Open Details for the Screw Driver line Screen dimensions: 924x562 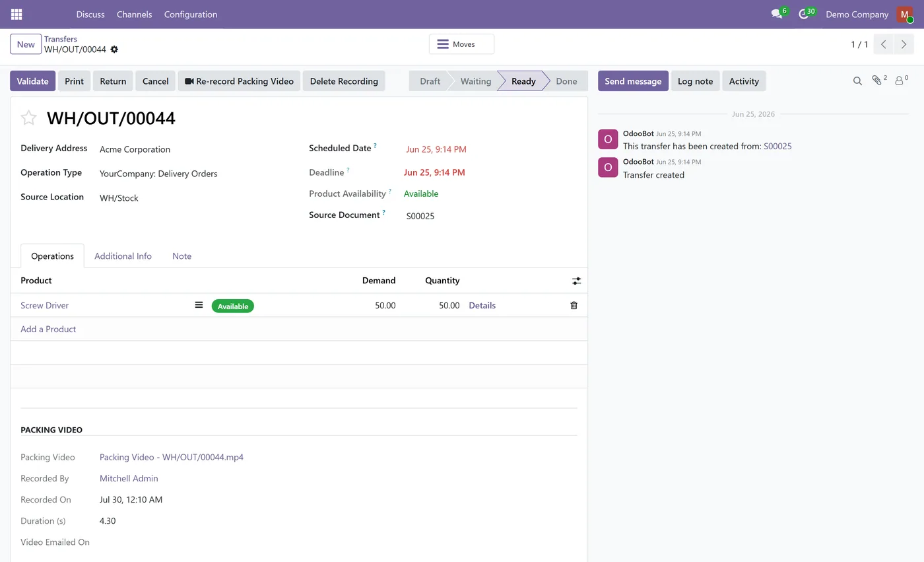point(482,306)
